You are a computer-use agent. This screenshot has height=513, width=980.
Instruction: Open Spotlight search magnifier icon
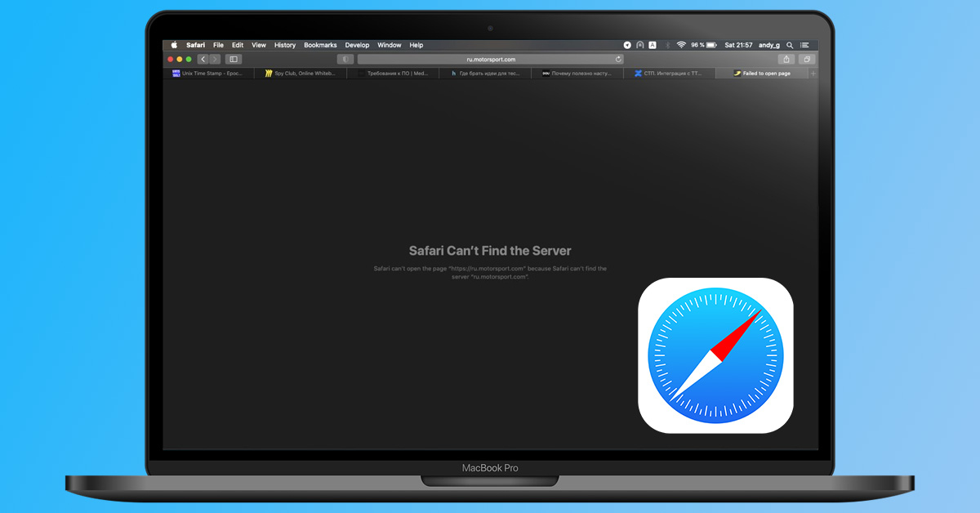click(x=790, y=45)
